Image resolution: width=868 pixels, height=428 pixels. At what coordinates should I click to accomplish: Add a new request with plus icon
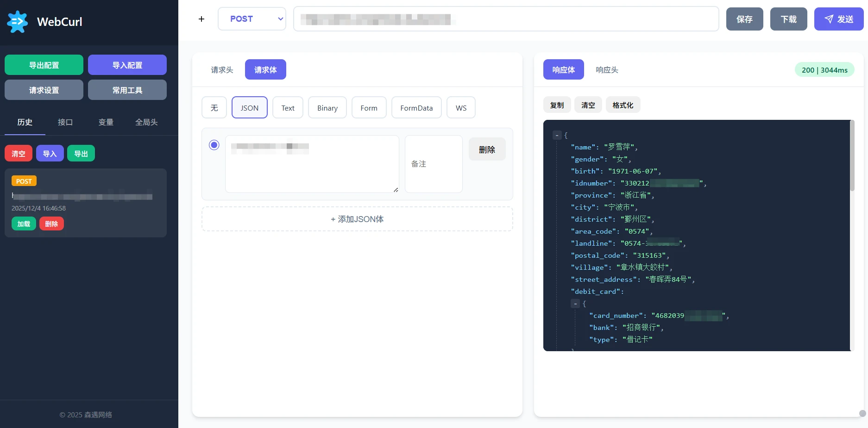tap(201, 19)
